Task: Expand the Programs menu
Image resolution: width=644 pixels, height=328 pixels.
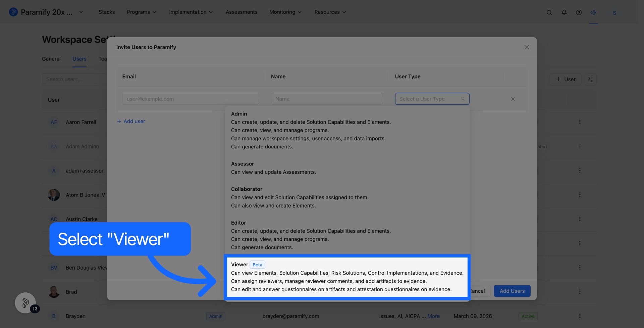Action: click(x=142, y=12)
